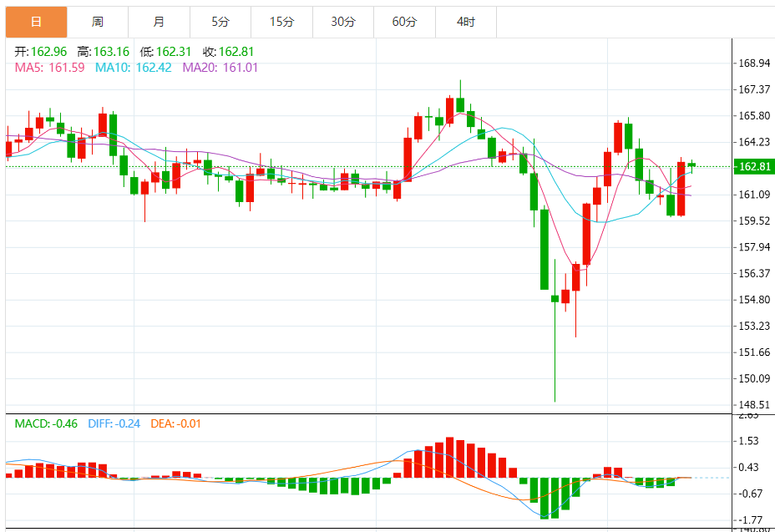Click the MA10: 162.42 indicator label

click(134, 68)
